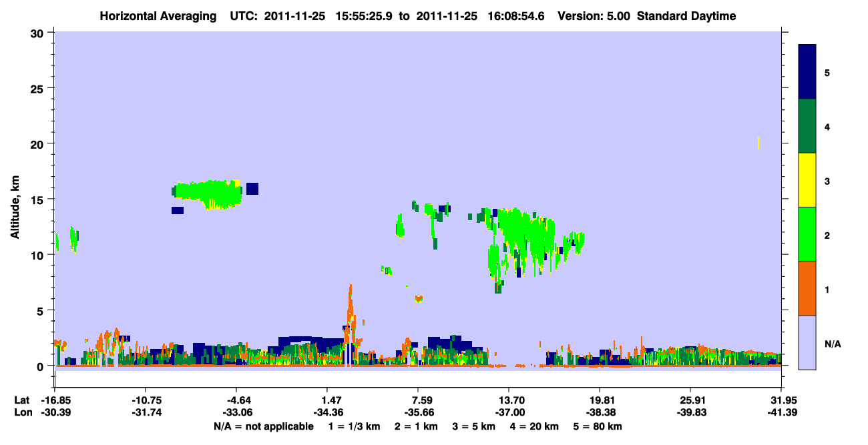This screenshot has height=445, width=868.
Task: Click the longitude value -37.00
Action: click(x=509, y=412)
